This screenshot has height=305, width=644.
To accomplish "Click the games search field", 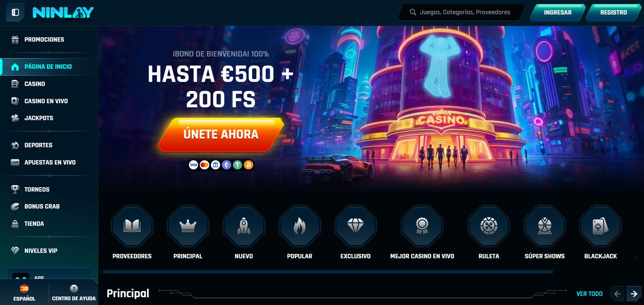I will pos(461,13).
